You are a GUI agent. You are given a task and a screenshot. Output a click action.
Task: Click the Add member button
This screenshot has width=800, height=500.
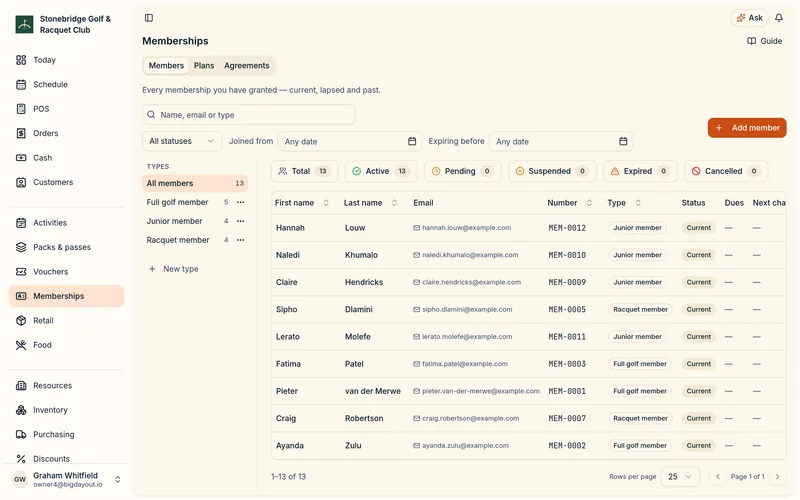747,128
